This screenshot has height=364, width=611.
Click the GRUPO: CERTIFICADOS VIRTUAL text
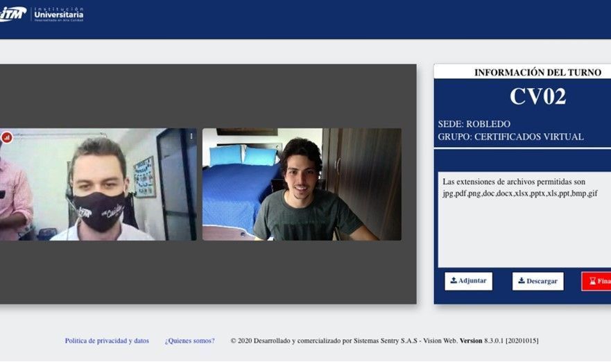click(x=510, y=137)
